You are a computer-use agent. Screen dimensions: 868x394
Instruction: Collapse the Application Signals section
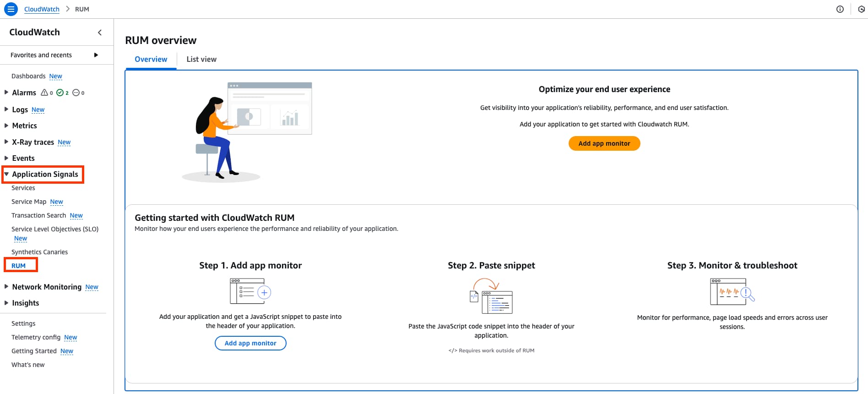click(6, 174)
